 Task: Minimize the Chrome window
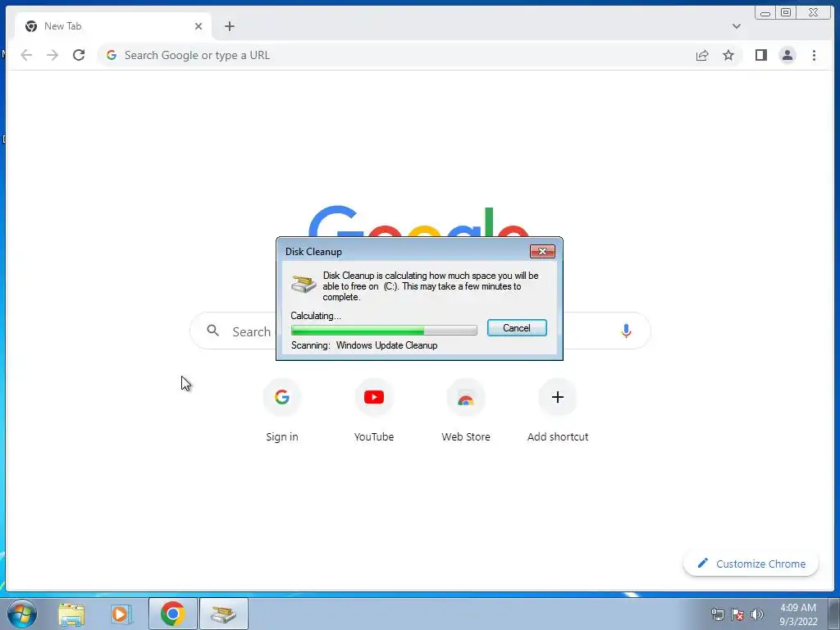pos(765,12)
